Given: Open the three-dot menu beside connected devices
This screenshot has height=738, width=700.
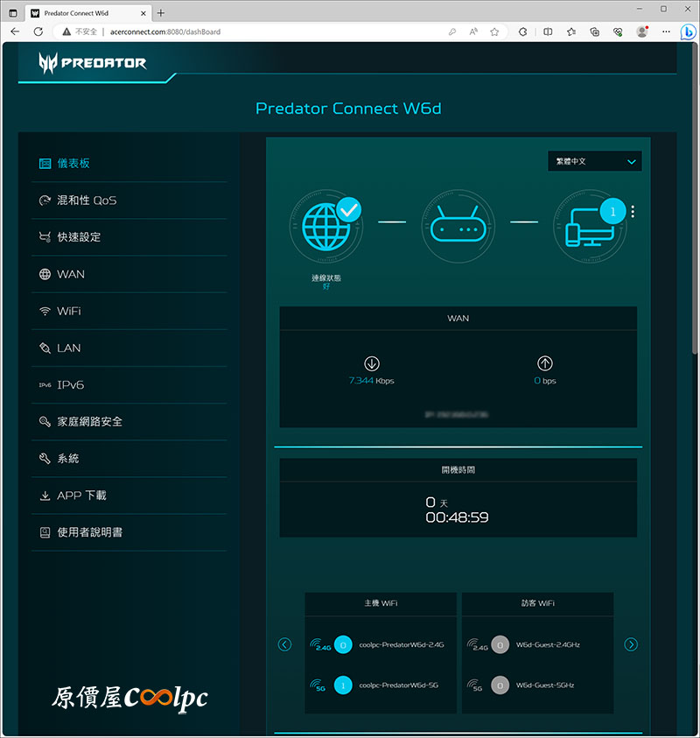Looking at the screenshot, I should pos(633,212).
